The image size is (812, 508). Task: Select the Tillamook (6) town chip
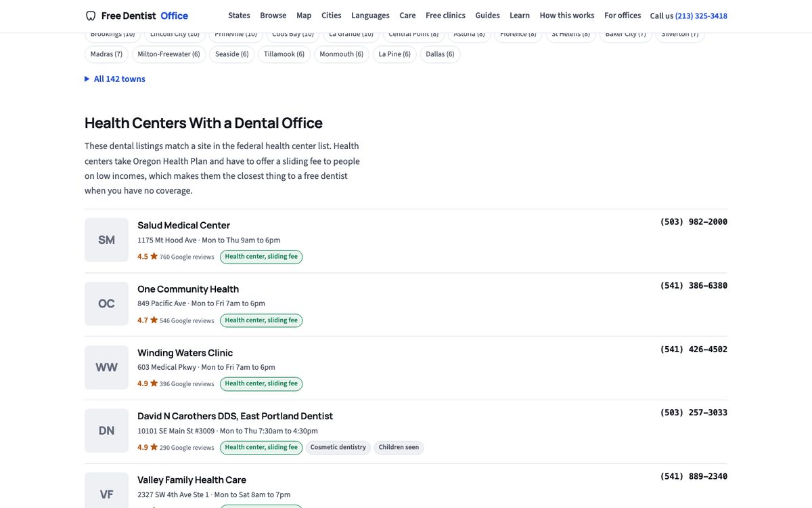[284, 54]
